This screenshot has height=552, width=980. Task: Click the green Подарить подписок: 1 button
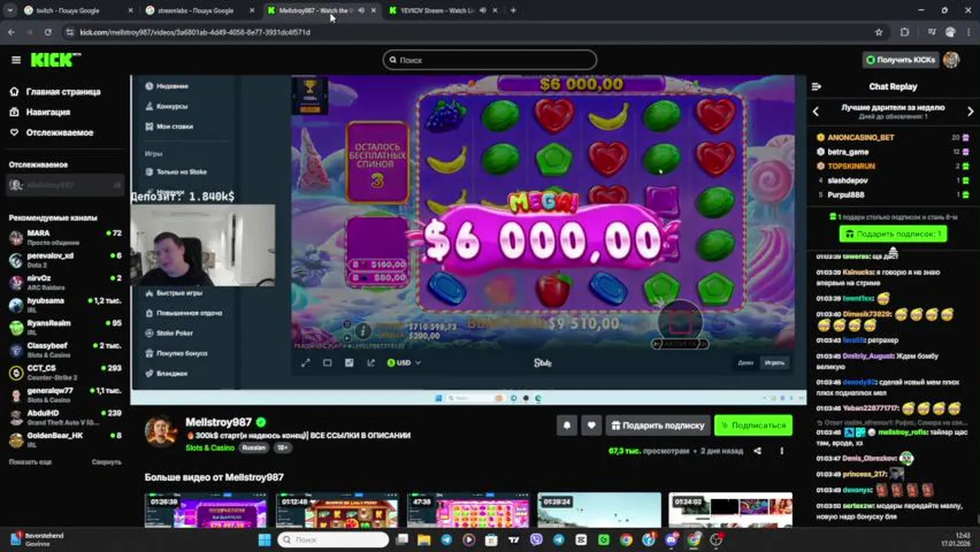(893, 234)
